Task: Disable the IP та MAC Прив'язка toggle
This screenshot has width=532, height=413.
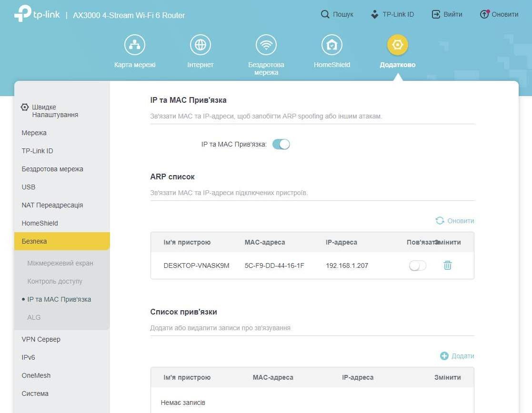Action: (281, 144)
